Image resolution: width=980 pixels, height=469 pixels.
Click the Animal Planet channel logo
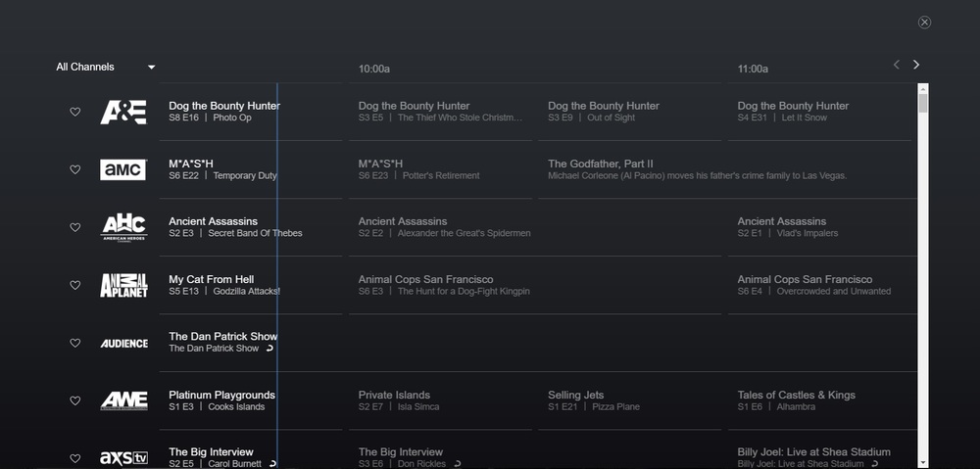(x=123, y=285)
